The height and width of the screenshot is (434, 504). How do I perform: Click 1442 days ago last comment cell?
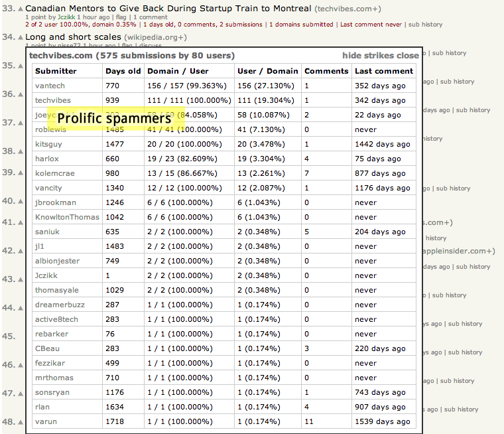[x=383, y=144]
